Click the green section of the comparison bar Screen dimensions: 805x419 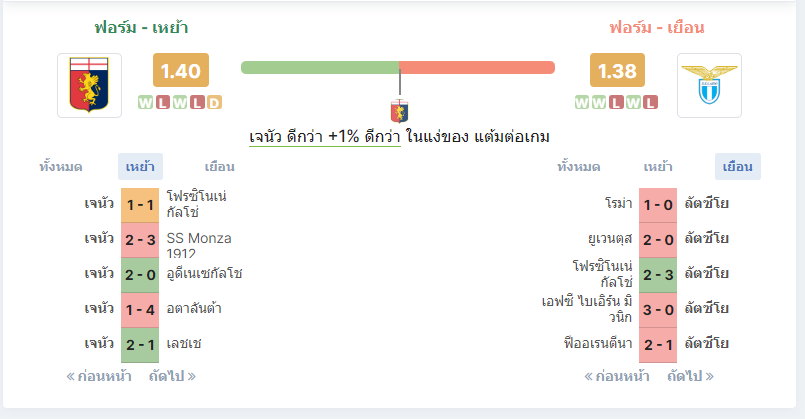click(320, 67)
